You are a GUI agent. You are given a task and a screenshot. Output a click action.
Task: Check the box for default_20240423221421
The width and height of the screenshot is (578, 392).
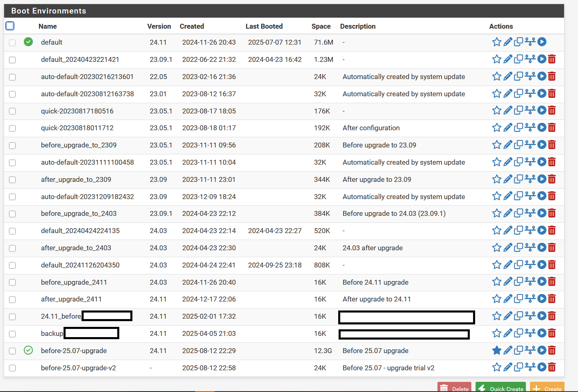click(12, 60)
